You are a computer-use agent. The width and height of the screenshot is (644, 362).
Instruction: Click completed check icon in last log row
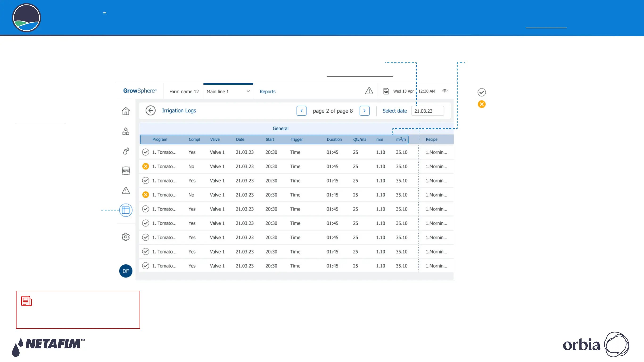point(145,266)
